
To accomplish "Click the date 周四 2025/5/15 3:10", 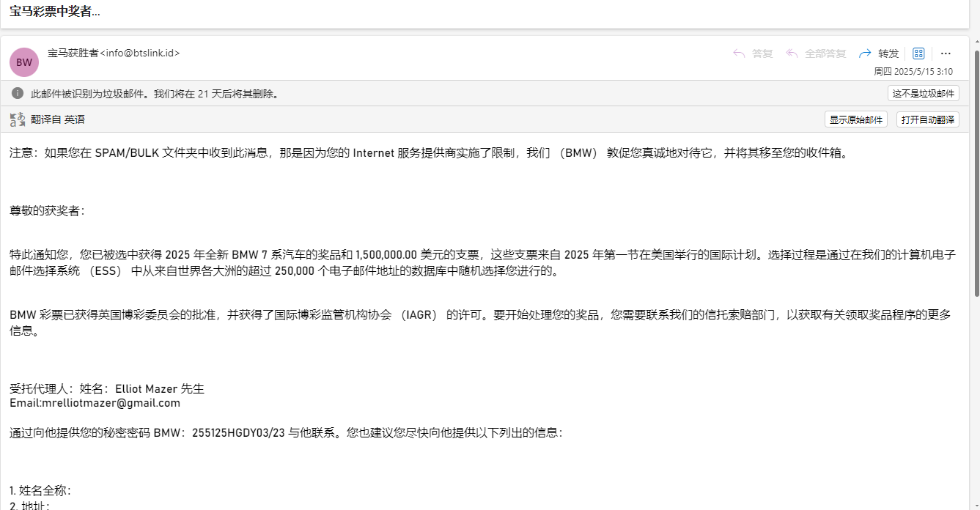I will [x=913, y=72].
